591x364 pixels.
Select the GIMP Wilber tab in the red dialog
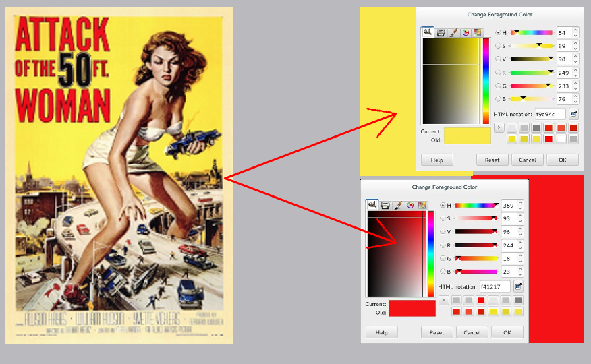(372, 205)
